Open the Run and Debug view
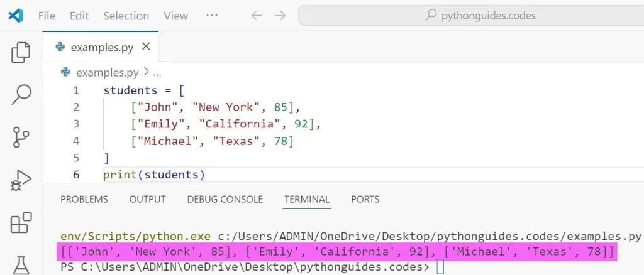Screen dimensions: 644x275 (21, 180)
